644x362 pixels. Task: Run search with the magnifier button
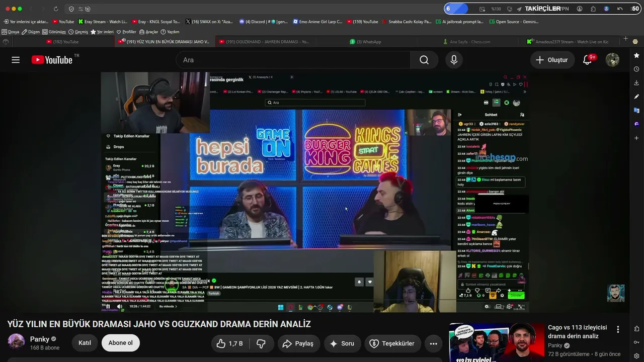pos(424,60)
